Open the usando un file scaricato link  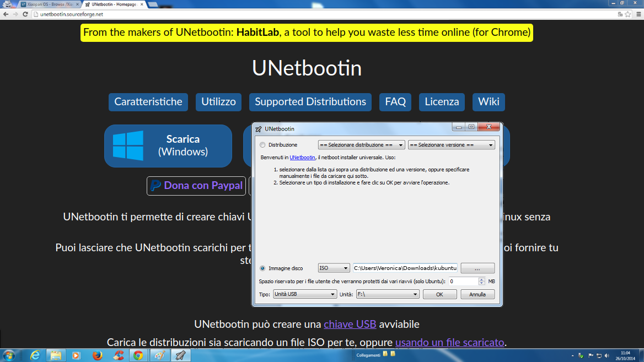(450, 342)
